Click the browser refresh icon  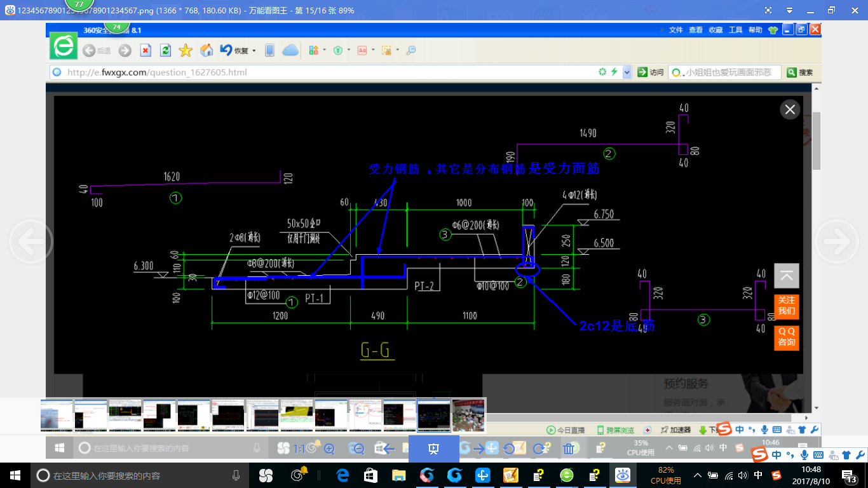pyautogui.click(x=165, y=50)
